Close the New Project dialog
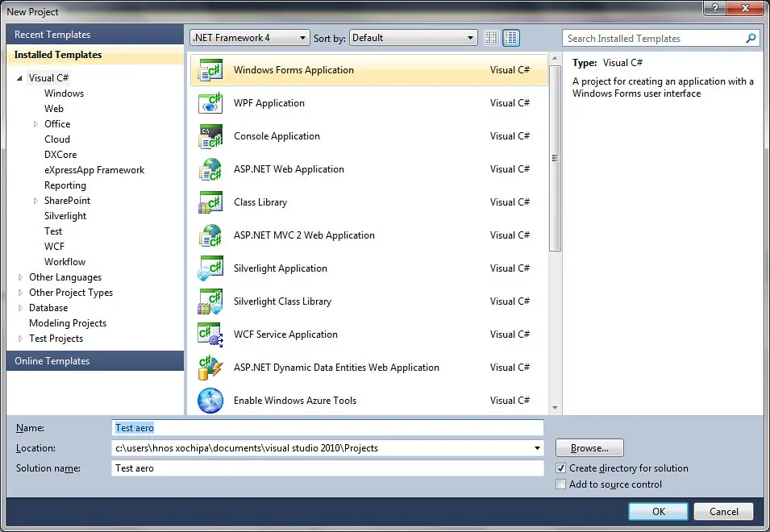770x532 pixels. click(x=745, y=8)
